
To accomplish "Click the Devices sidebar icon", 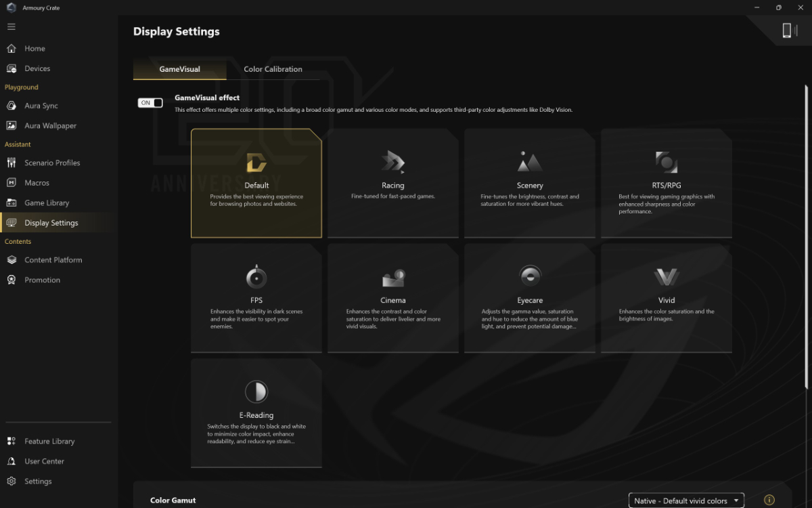I will pos(11,68).
